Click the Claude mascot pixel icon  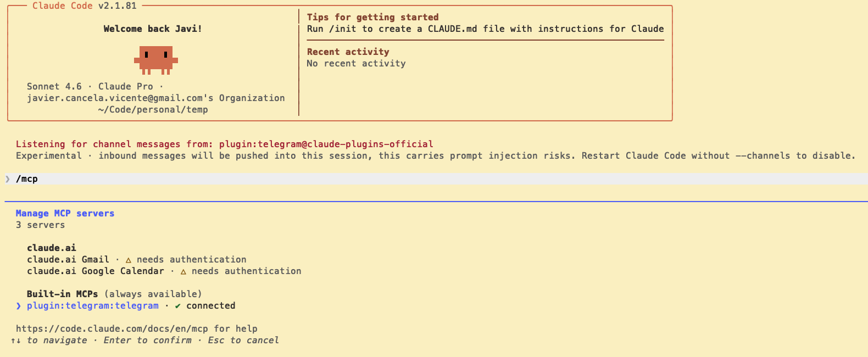point(155,59)
